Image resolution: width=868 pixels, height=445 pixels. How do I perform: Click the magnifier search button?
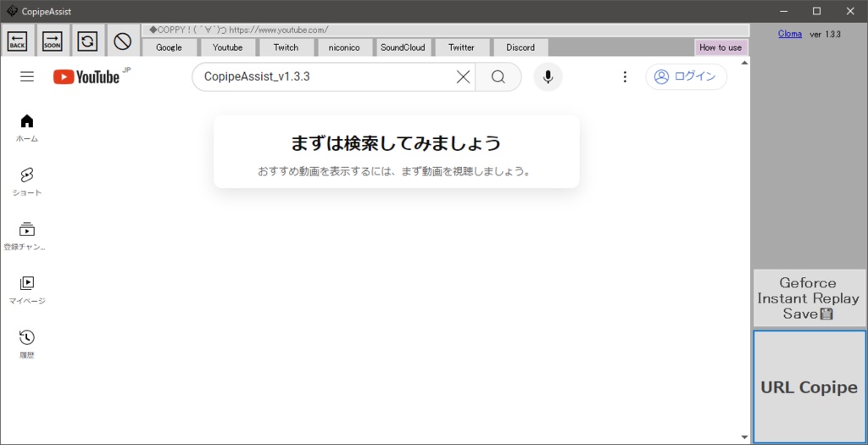coord(498,77)
